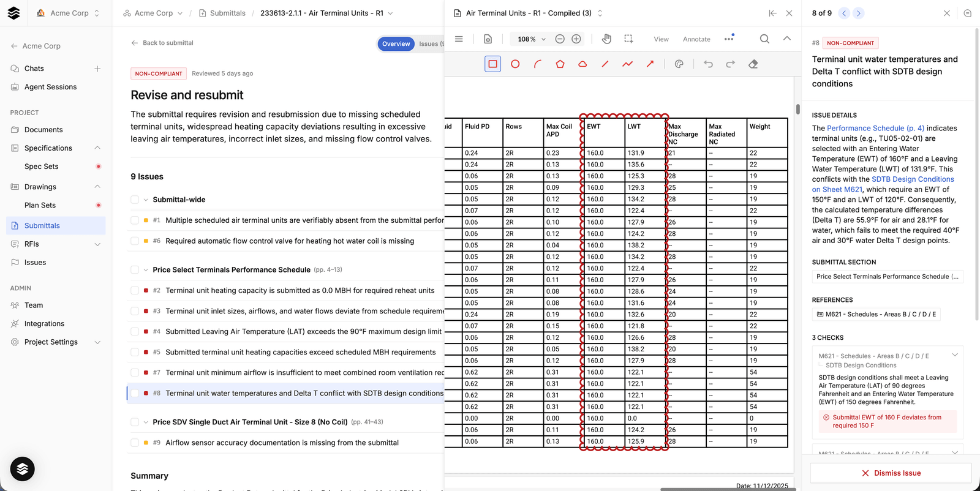Switch to the Issues tab
The width and height of the screenshot is (980, 491).
point(430,43)
